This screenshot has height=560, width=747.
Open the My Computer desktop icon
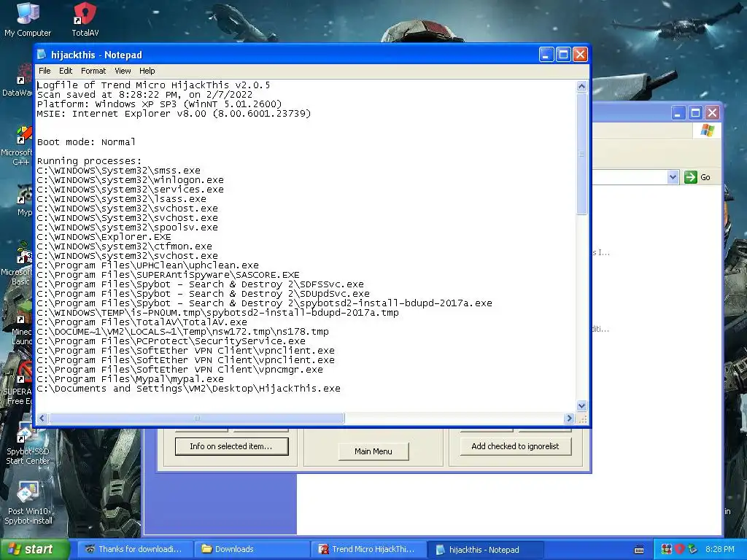coord(28,19)
